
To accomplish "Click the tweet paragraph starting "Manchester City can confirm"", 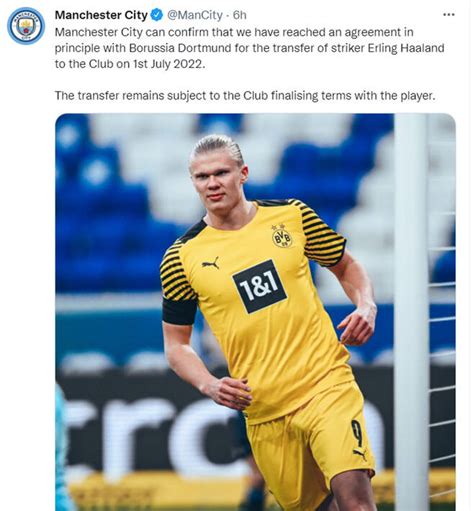I will [249, 48].
